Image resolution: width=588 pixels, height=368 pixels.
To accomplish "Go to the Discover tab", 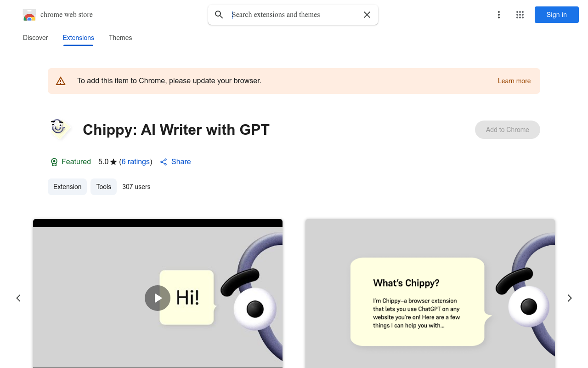I will click(x=35, y=38).
